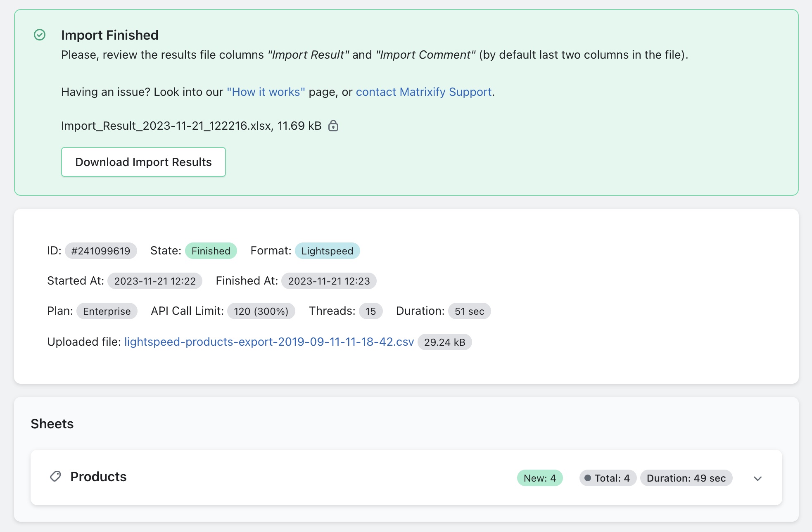Viewport: 812px width, 532px height.
Task: Click the 29.24 kB file size badge
Action: (444, 342)
